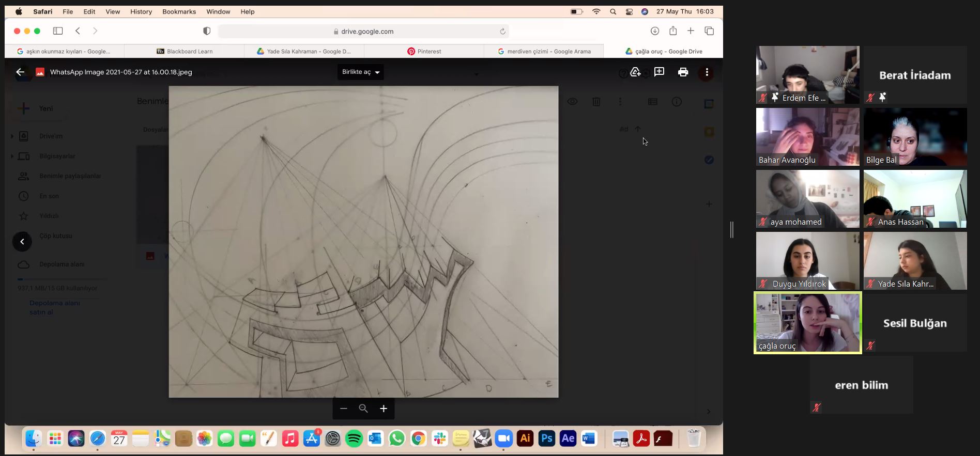Open the Safari privacy report shield
The width and height of the screenshot is (980, 456).
[x=207, y=31]
